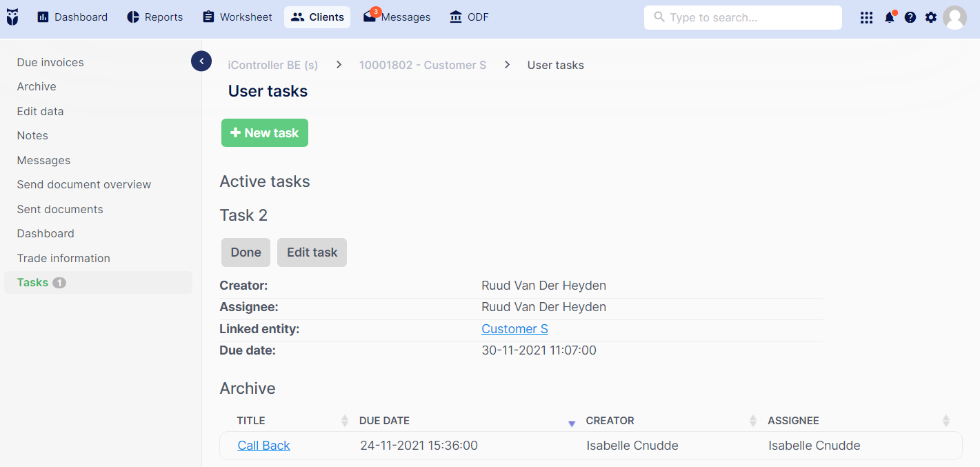Switch to the Reports tab
This screenshot has height=467, width=980.
tap(155, 17)
